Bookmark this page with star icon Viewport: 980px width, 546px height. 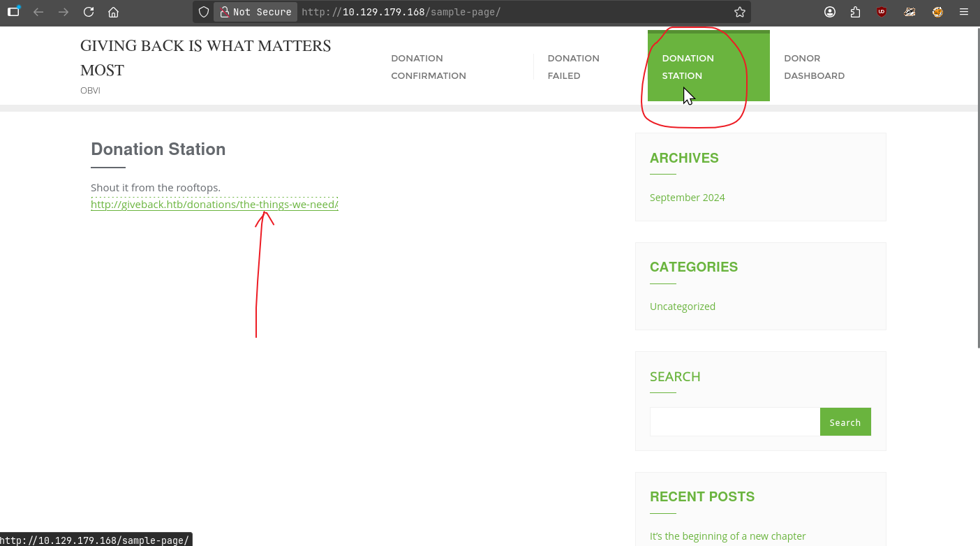(x=740, y=12)
